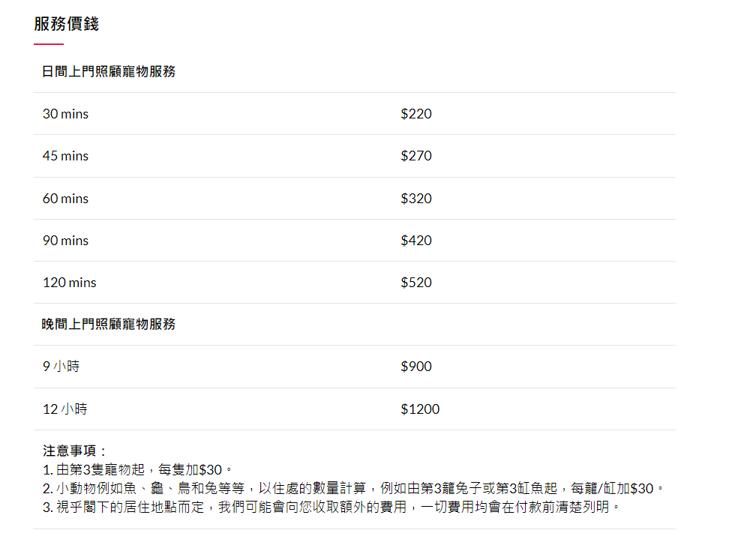The height and width of the screenshot is (539, 756).
Task: Click the 9 小時 row label
Action: coord(61,367)
